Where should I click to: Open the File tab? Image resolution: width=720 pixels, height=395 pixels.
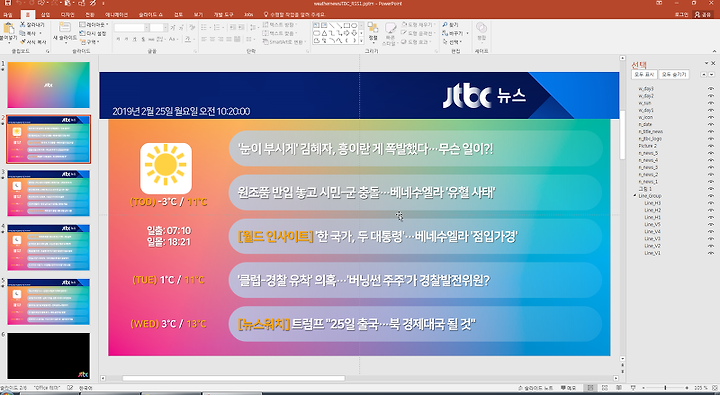[7, 15]
